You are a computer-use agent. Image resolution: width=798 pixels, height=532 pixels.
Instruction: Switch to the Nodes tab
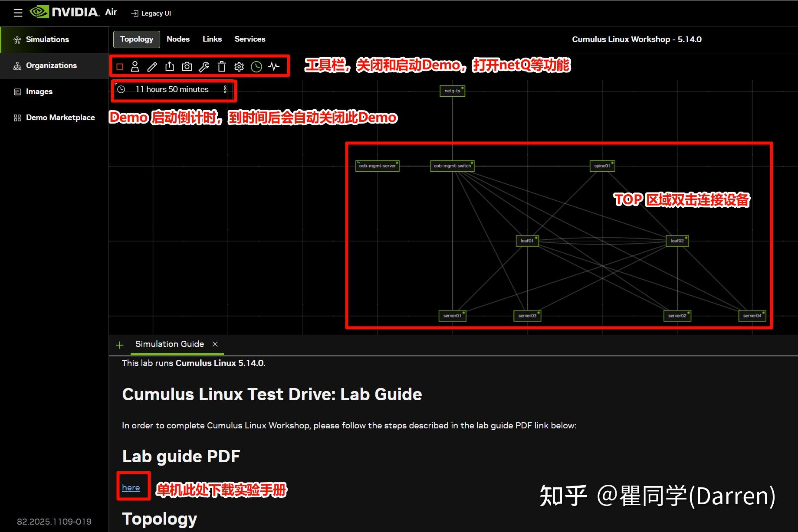178,39
